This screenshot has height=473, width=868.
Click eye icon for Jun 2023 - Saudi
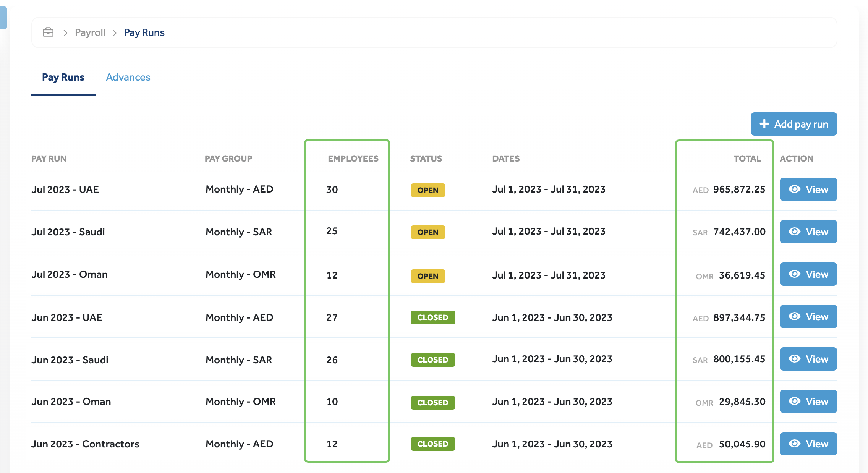click(795, 359)
